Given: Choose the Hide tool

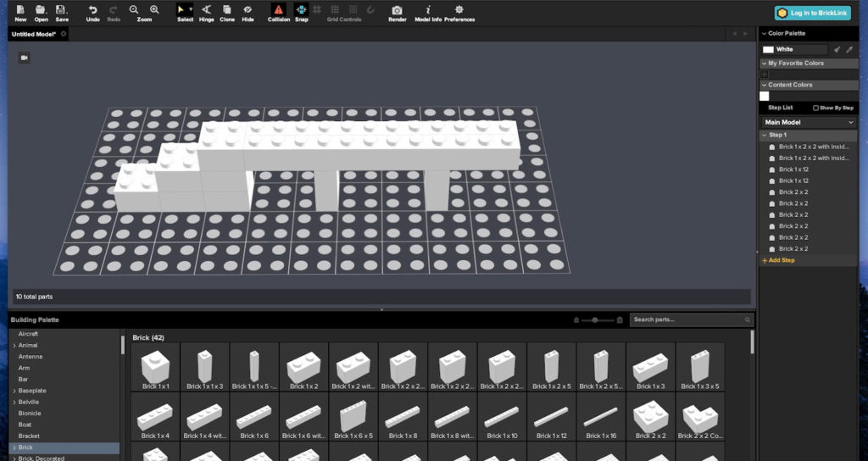Looking at the screenshot, I should click(x=248, y=13).
